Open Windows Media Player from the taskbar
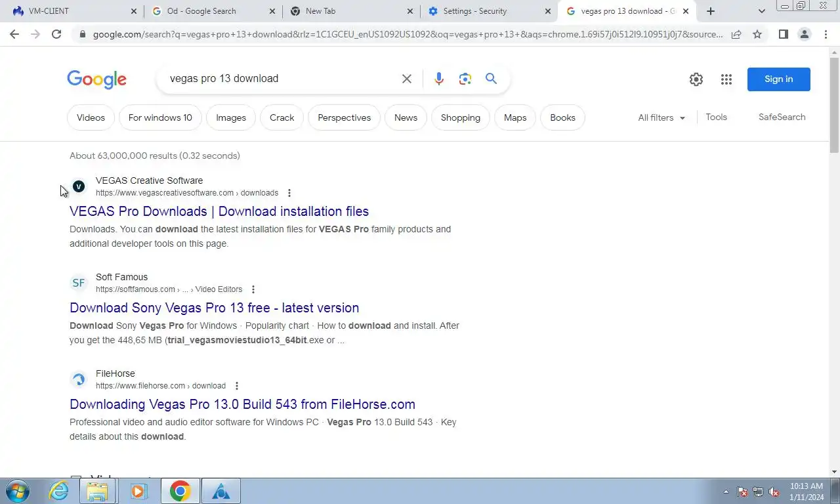The width and height of the screenshot is (840, 504). (x=138, y=491)
